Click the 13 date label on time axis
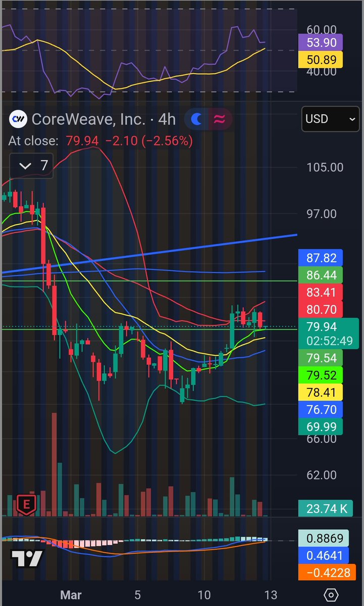Image resolution: width=364 pixels, height=606 pixels. click(271, 595)
